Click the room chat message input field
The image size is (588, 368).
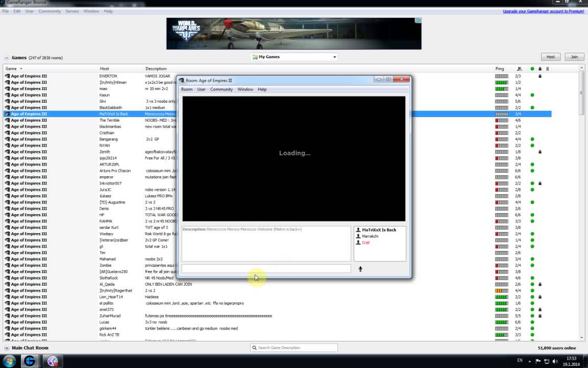tap(266, 268)
